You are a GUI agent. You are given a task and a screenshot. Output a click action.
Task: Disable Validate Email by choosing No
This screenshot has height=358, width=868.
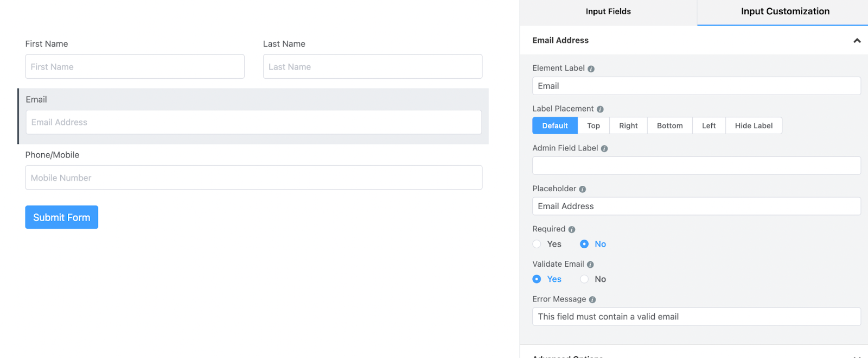pyautogui.click(x=584, y=279)
